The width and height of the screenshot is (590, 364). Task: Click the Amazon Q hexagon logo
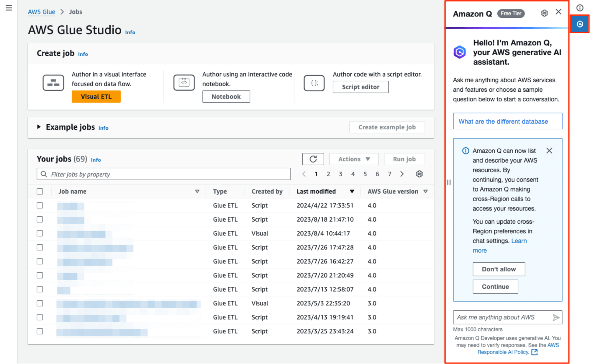460,52
